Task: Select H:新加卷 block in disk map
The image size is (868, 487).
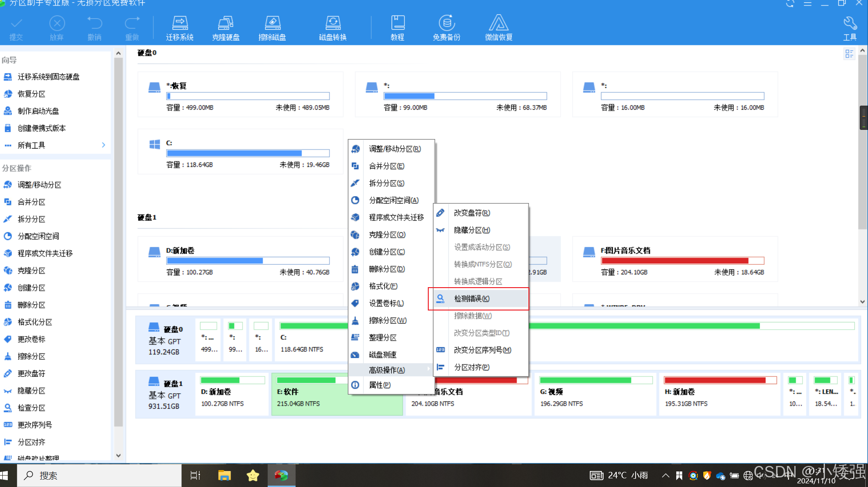Action: point(720,394)
